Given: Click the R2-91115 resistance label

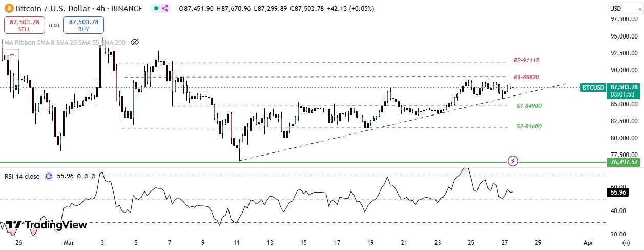Looking at the screenshot, I should (526, 60).
